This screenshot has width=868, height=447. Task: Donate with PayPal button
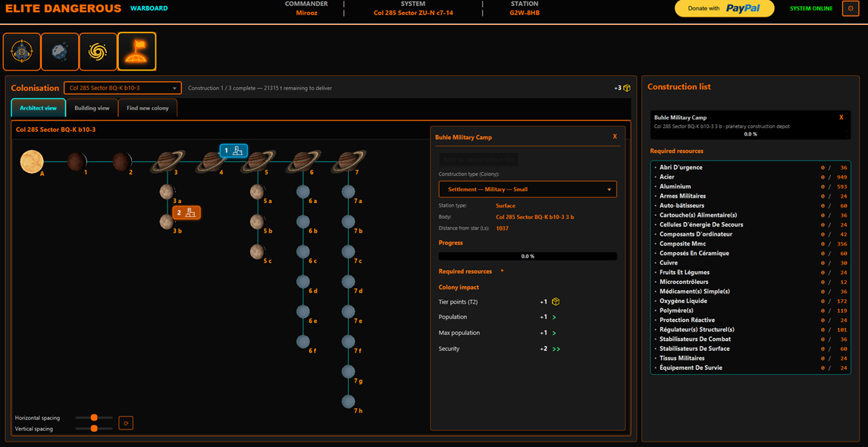724,8
